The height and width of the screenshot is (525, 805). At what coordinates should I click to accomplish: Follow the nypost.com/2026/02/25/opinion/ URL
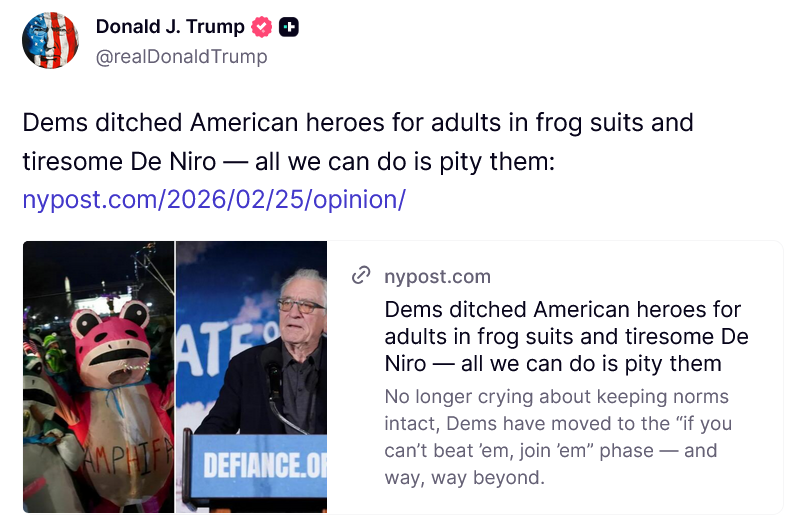coord(213,199)
